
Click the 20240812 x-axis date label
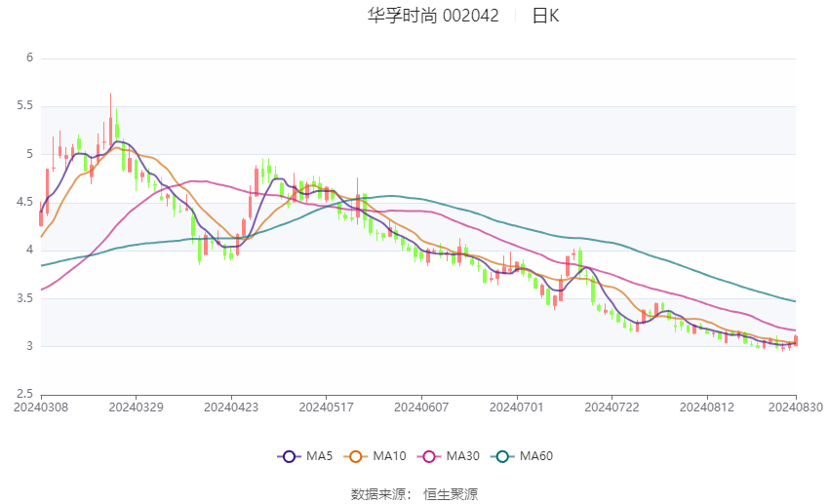[707, 407]
